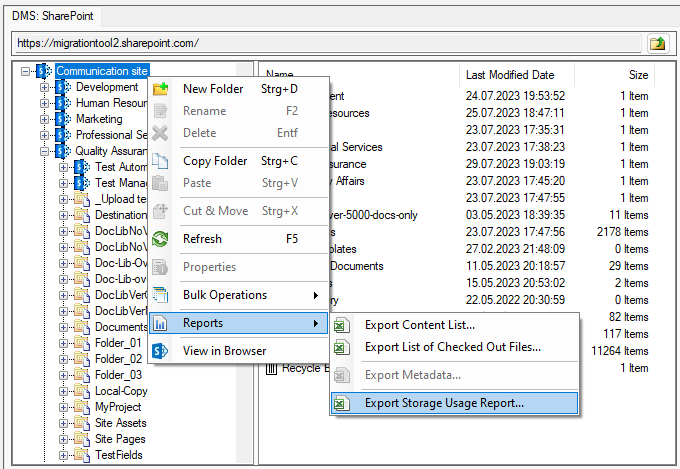Click the Bulk Operations icon
Image resolution: width=680 pixels, height=469 pixels.
(x=160, y=295)
